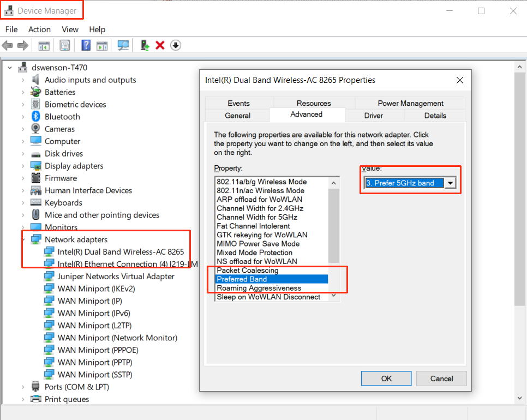This screenshot has height=420, width=527.
Task: Select WAN Miniport (PPPOE) device
Action: pos(98,350)
